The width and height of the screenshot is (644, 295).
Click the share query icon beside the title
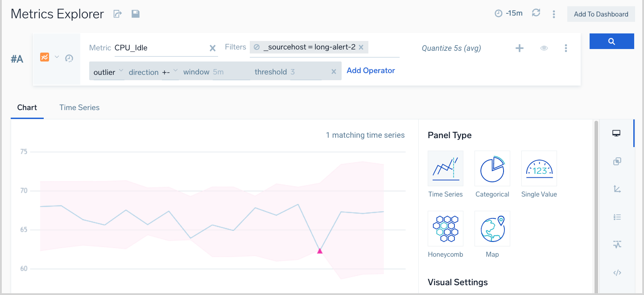(x=117, y=14)
